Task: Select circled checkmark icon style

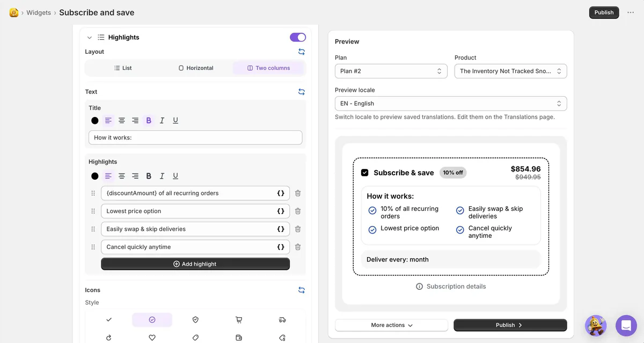Action: (x=152, y=319)
